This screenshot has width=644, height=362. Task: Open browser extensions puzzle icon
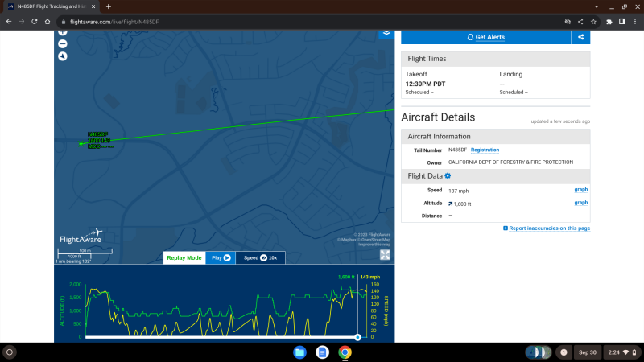click(609, 22)
